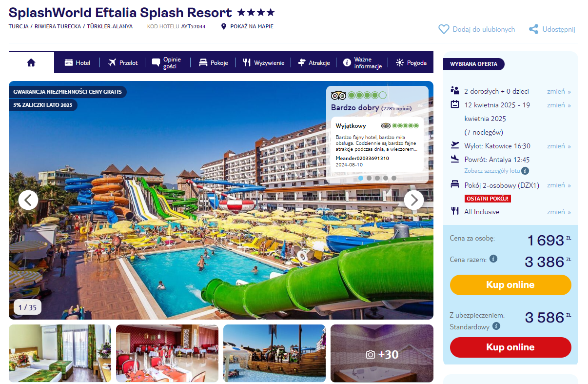Change the number of travelers via zmień
588x384 pixels.
pyautogui.click(x=559, y=91)
